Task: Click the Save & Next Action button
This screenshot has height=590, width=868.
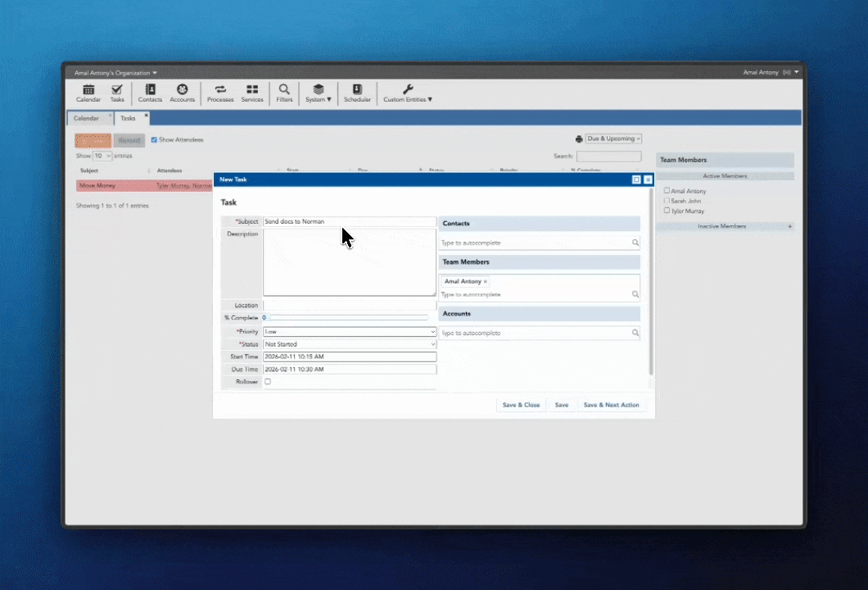Action: [x=611, y=404]
